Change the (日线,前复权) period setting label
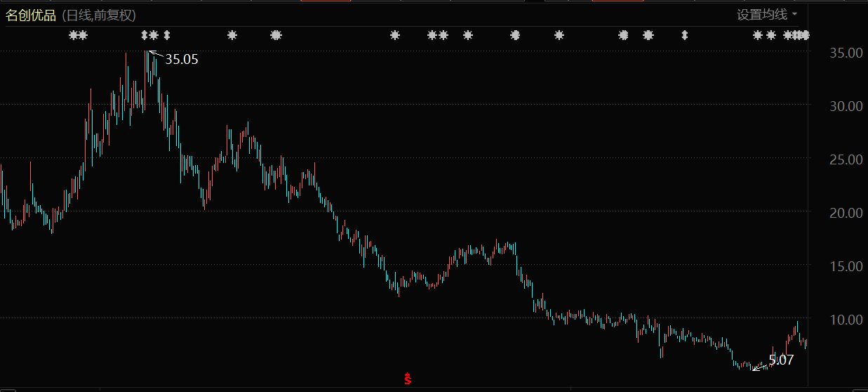The height and width of the screenshot is (392, 868). click(99, 15)
